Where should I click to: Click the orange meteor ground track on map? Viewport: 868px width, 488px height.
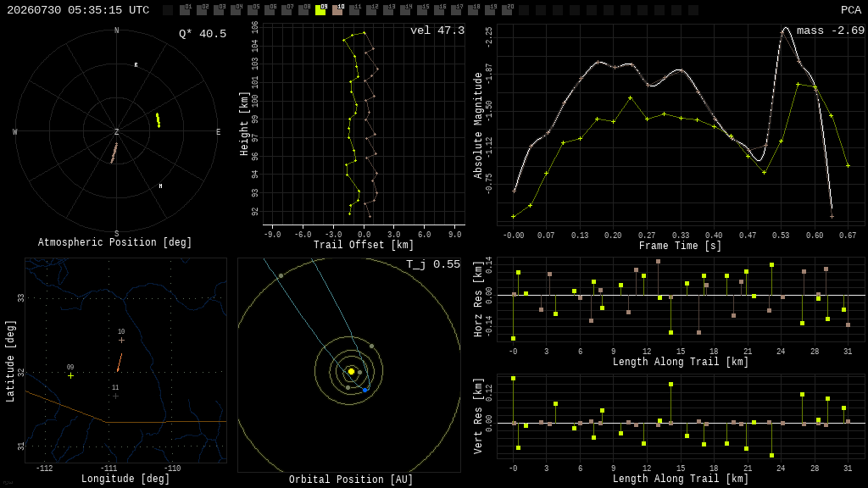click(x=120, y=363)
